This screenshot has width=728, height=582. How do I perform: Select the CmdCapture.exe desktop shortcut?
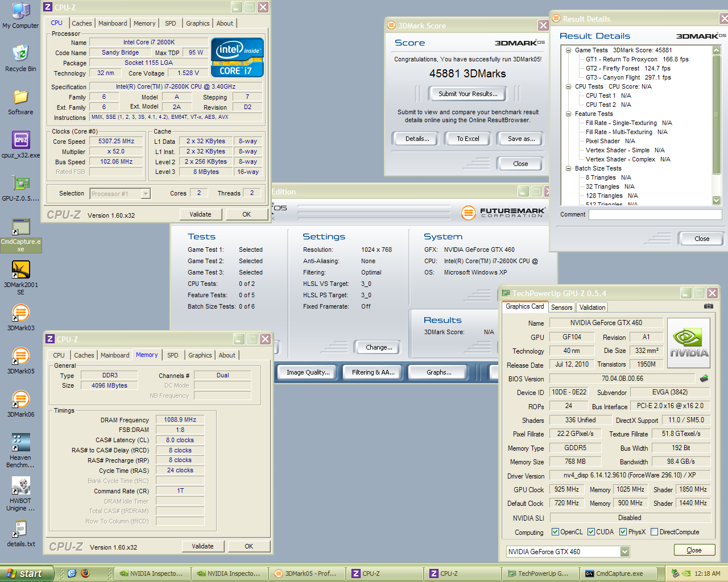point(20,235)
